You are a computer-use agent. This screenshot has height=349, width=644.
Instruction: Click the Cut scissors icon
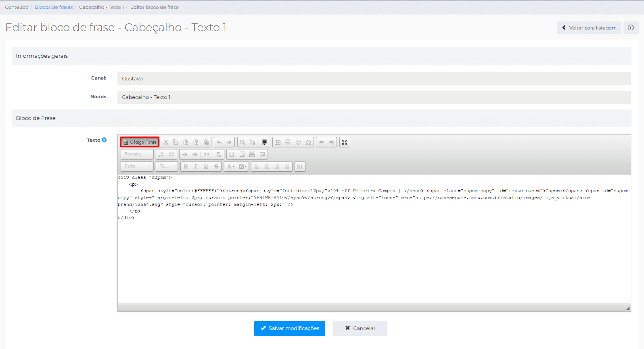click(x=165, y=142)
